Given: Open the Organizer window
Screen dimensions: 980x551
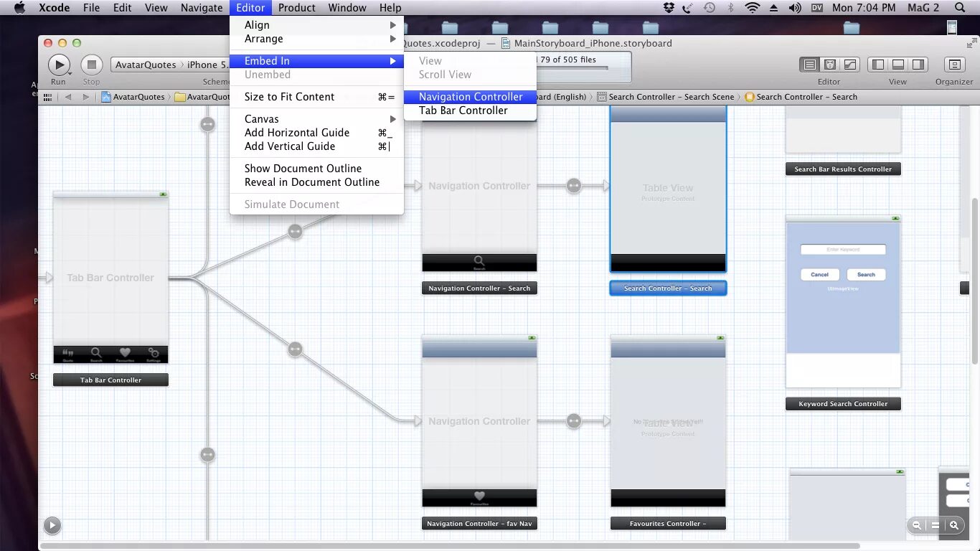Looking at the screenshot, I should pyautogui.click(x=954, y=65).
